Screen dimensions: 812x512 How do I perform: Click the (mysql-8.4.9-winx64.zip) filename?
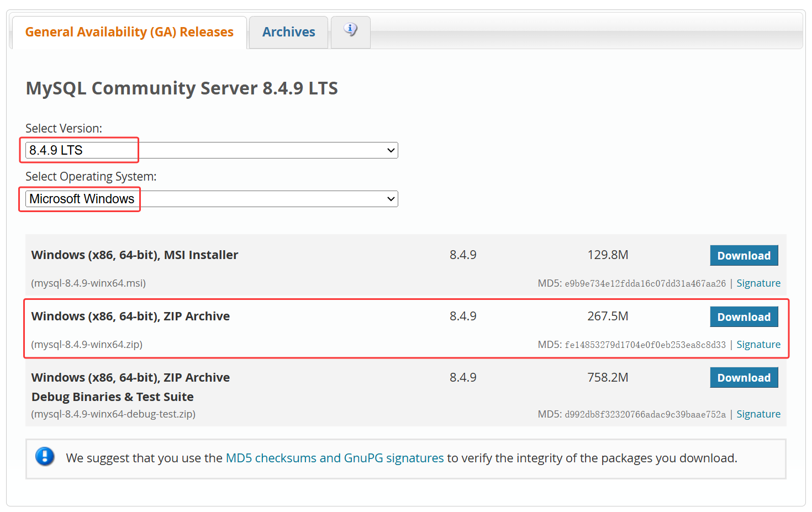(x=87, y=345)
